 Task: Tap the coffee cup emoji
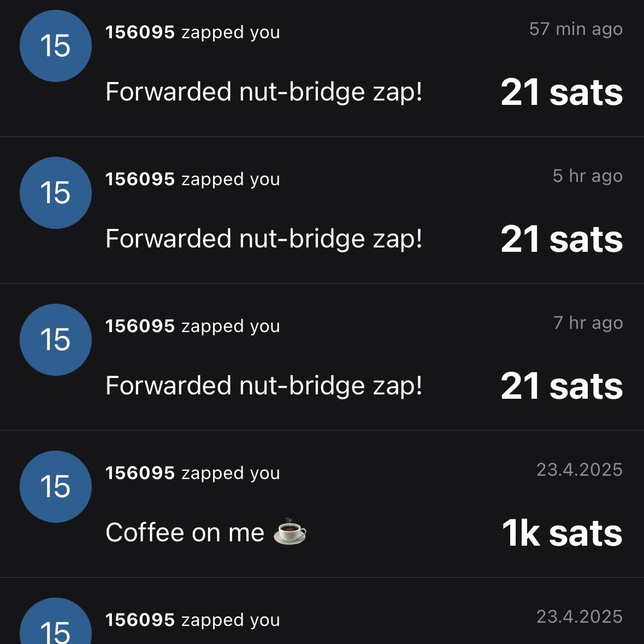point(290,531)
